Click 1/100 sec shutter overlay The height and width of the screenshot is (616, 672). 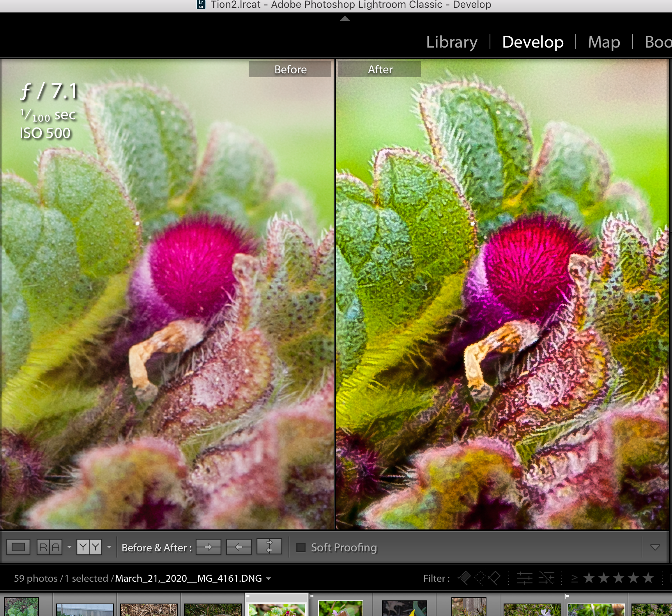(48, 115)
